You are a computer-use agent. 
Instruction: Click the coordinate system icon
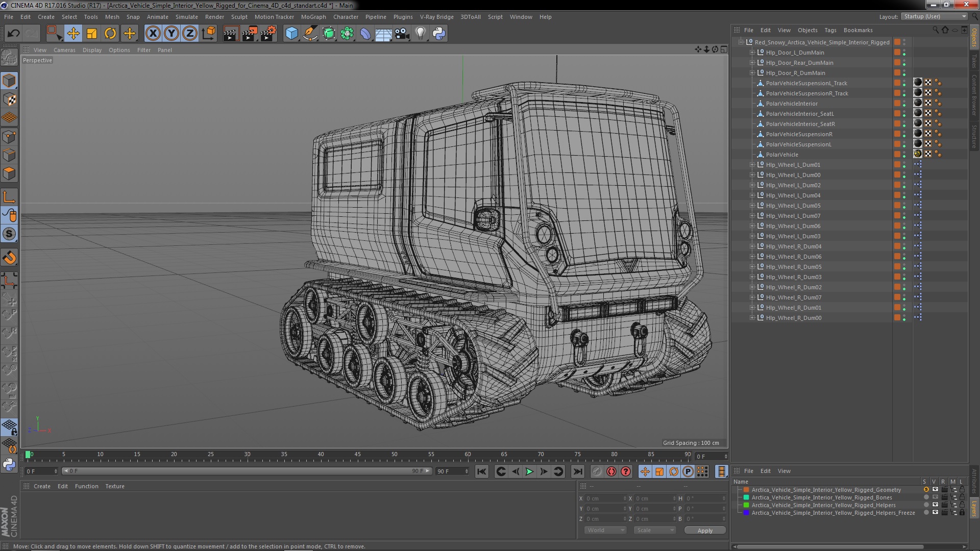(x=209, y=34)
